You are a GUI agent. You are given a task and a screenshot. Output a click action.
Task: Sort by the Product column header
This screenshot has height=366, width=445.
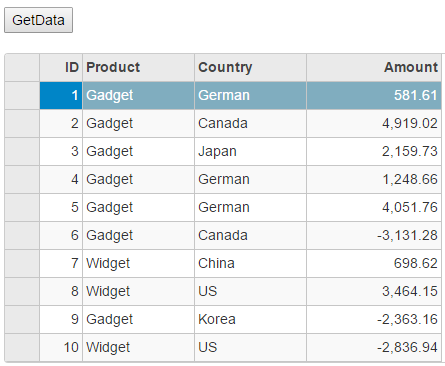138,67
